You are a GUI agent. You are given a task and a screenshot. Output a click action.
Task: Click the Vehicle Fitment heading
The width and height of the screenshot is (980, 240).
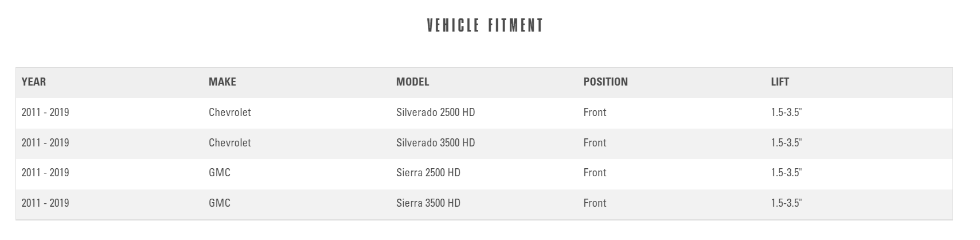485,26
